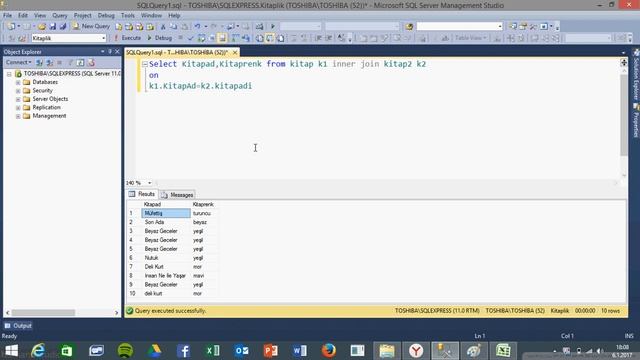The width and height of the screenshot is (640, 360).
Task: Collapse the TOSHIBA\SQLEXPRESS server node
Action: (x=9, y=74)
